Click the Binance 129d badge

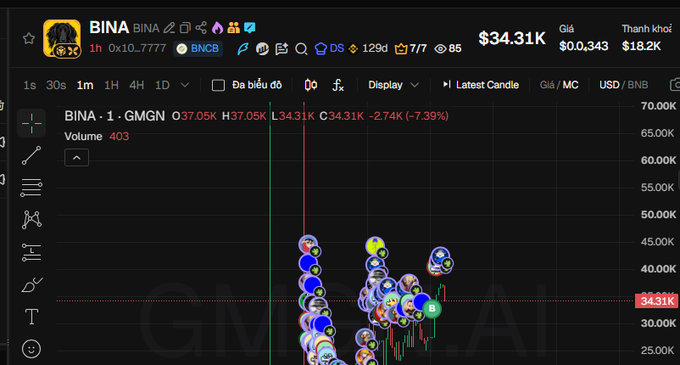click(x=368, y=49)
